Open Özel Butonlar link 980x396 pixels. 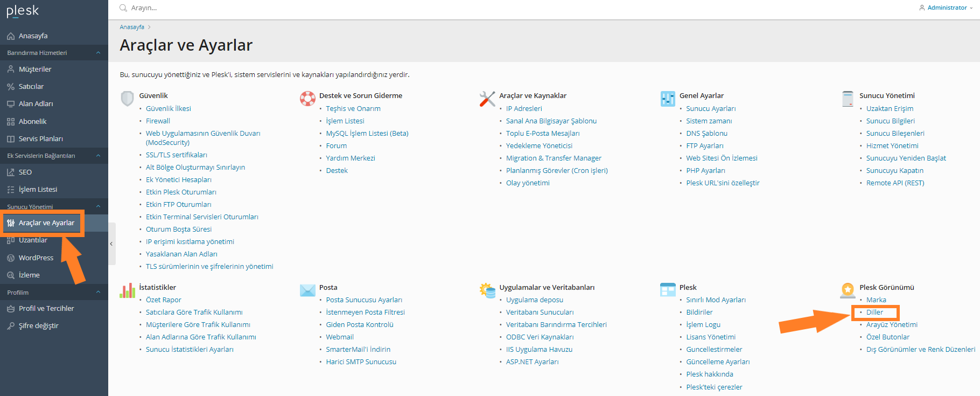[x=888, y=337]
